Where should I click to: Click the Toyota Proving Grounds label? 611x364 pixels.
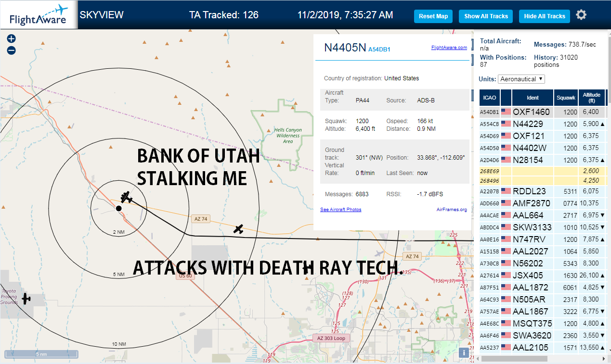[9, 297]
